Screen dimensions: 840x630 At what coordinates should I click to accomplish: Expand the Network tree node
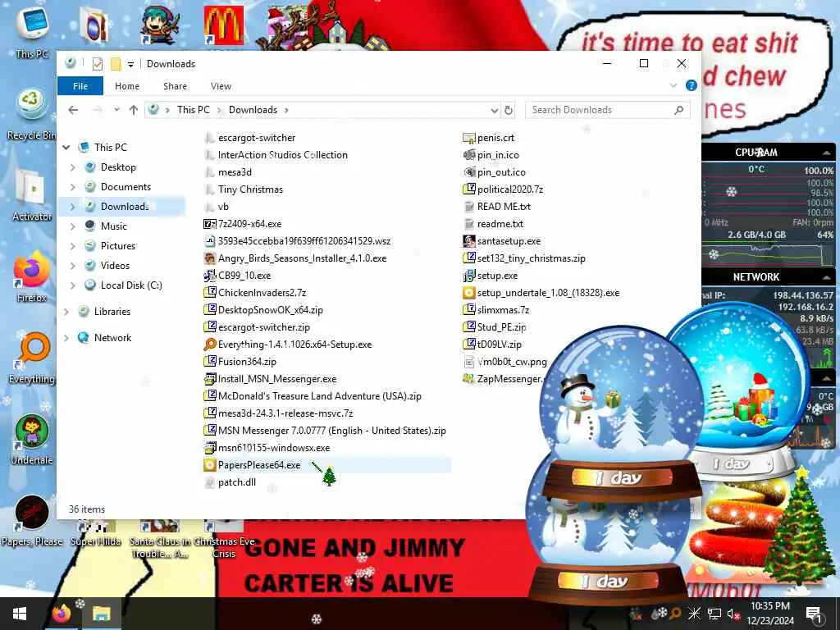66,338
